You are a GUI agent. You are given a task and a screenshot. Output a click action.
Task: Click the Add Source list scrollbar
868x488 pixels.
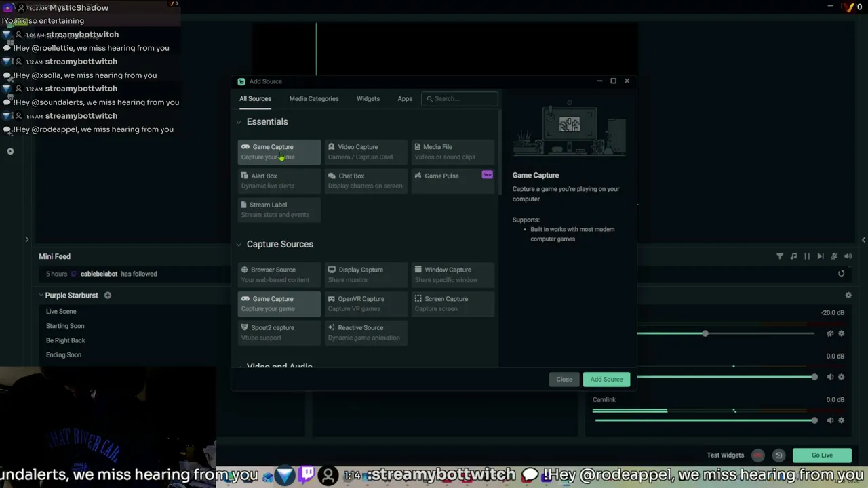click(x=500, y=152)
